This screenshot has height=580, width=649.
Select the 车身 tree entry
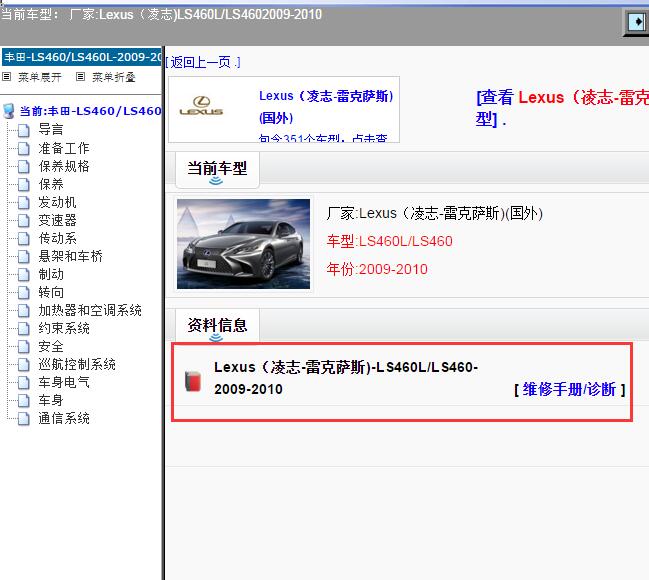(x=51, y=400)
